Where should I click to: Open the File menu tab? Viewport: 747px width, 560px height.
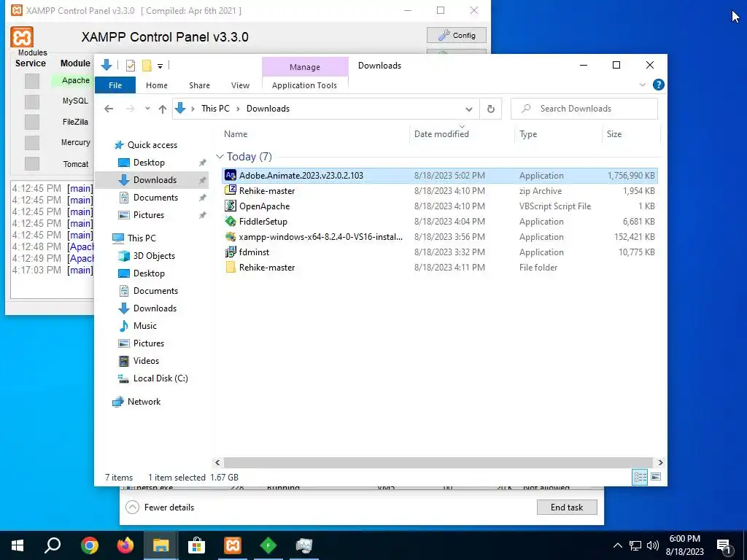(115, 85)
